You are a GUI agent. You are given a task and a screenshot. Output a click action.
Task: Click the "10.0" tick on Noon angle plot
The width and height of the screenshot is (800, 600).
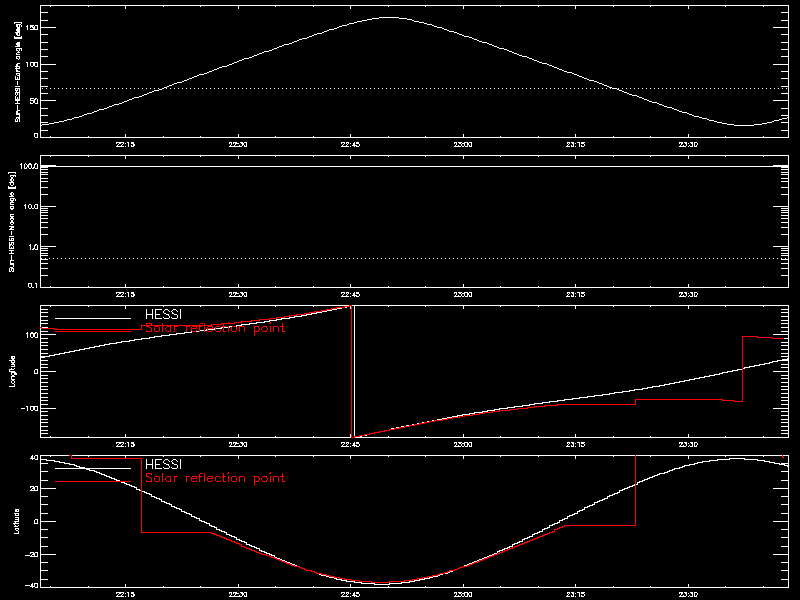tap(31, 207)
